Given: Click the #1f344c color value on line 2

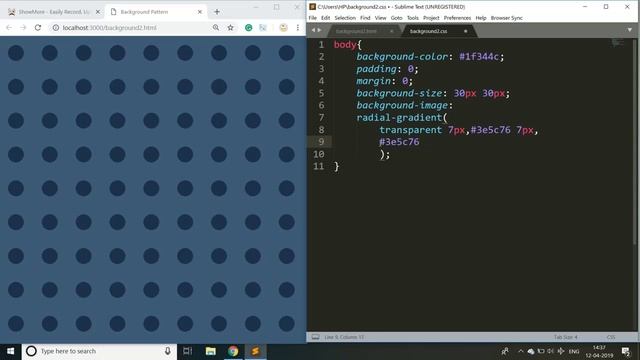Looking at the screenshot, I should coord(479,57).
